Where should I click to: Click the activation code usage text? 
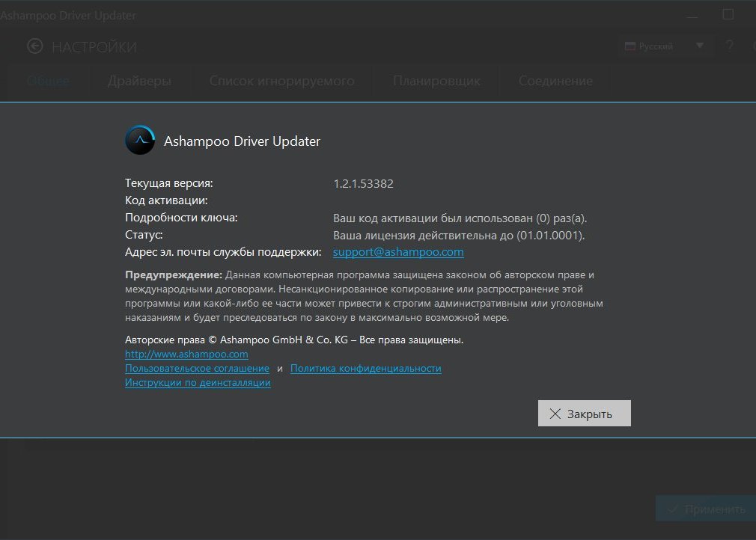pos(460,218)
